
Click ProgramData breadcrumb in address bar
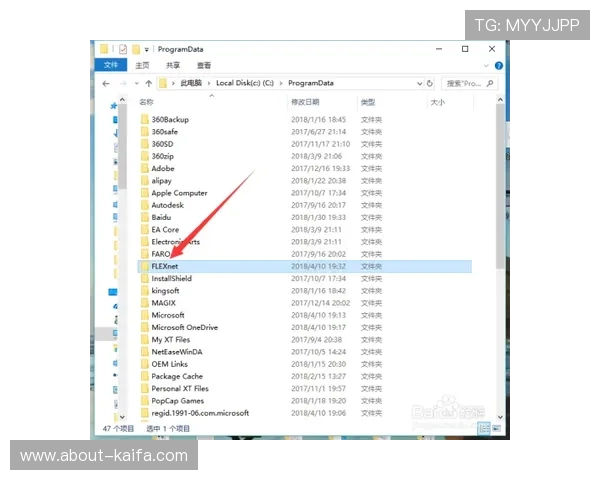pos(311,83)
